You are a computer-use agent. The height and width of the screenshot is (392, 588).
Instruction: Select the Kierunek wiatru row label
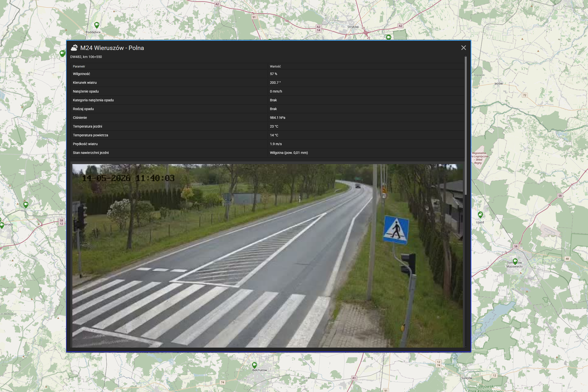(85, 82)
